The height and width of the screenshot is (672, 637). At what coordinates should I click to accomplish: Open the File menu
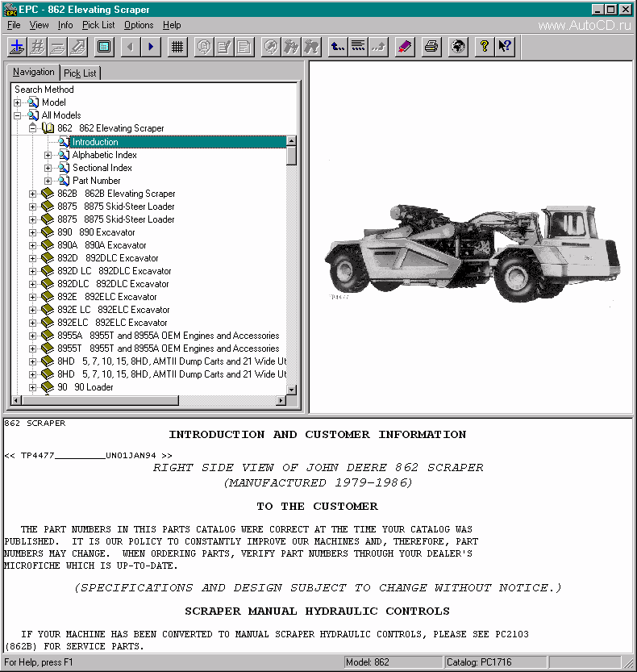(x=14, y=25)
